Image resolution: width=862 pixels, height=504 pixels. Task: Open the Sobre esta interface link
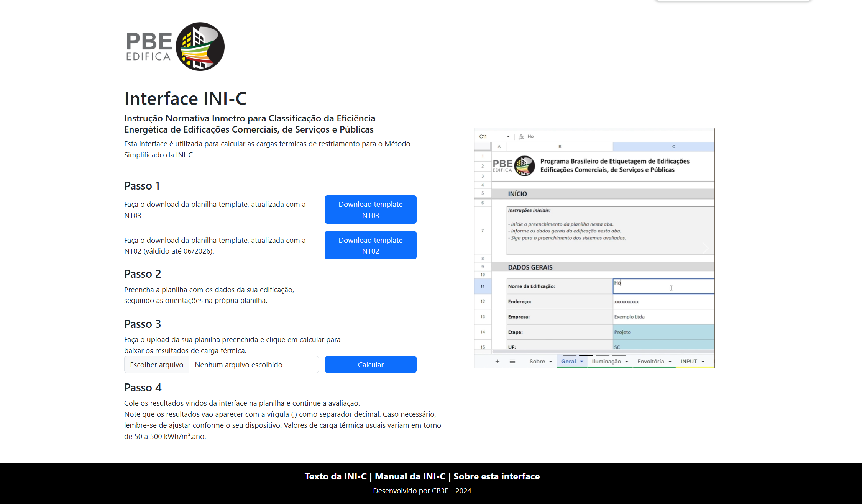496,476
